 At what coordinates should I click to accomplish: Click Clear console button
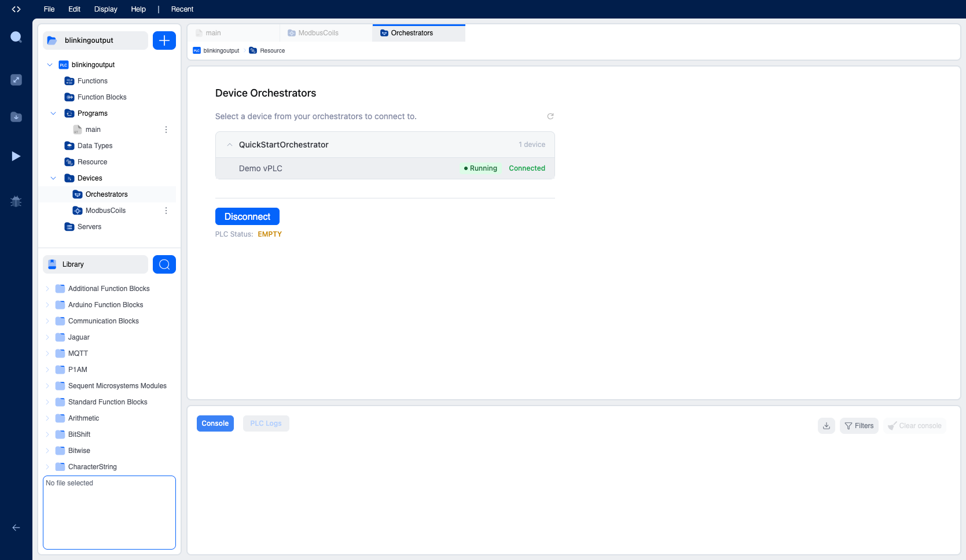click(914, 426)
